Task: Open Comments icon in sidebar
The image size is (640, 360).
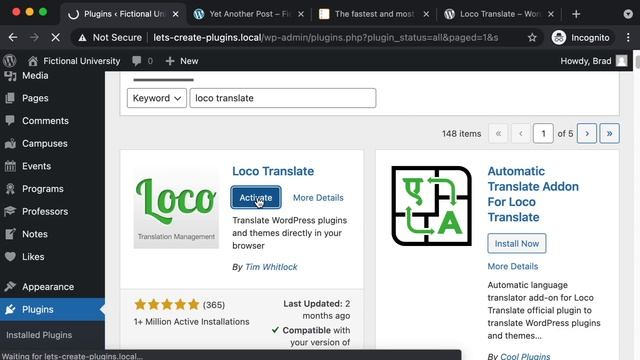Action: (10, 121)
